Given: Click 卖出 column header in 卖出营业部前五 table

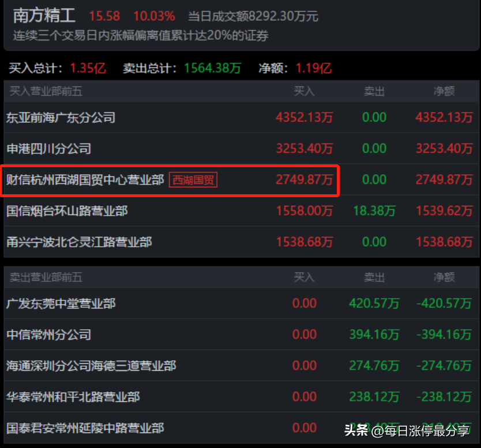Looking at the screenshot, I should (x=374, y=277).
